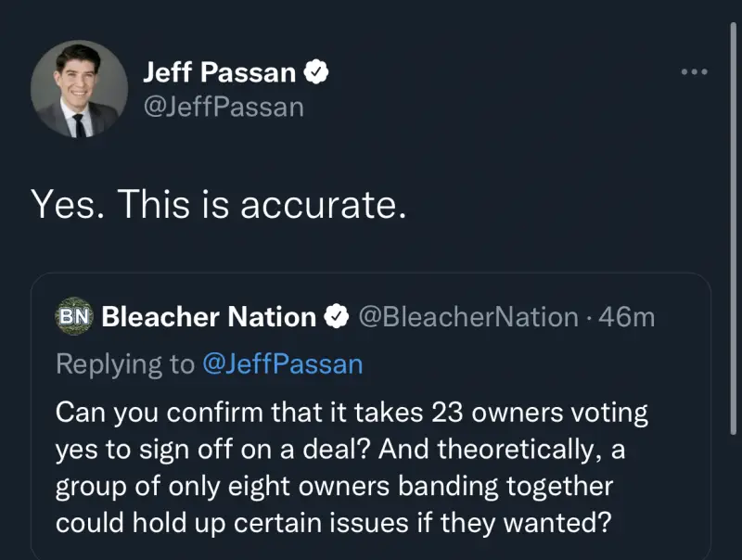Click the @BleacherNation handle in quoted tweet
This screenshot has height=560, width=742.
coord(467,317)
